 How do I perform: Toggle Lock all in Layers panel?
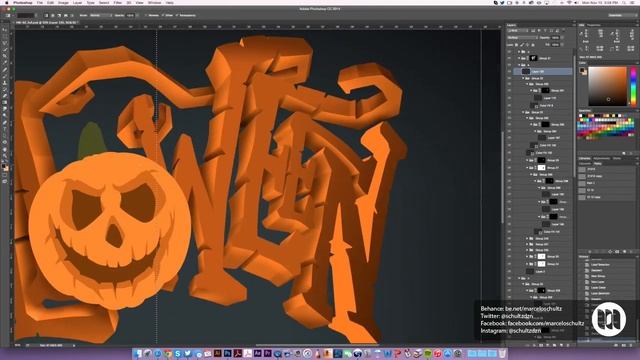coord(533,45)
